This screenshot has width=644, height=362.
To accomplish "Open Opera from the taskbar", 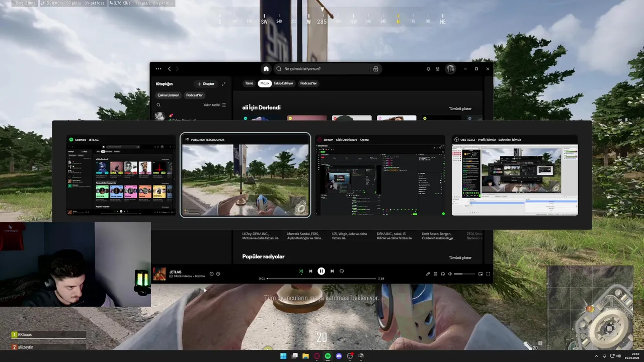I will [316, 356].
